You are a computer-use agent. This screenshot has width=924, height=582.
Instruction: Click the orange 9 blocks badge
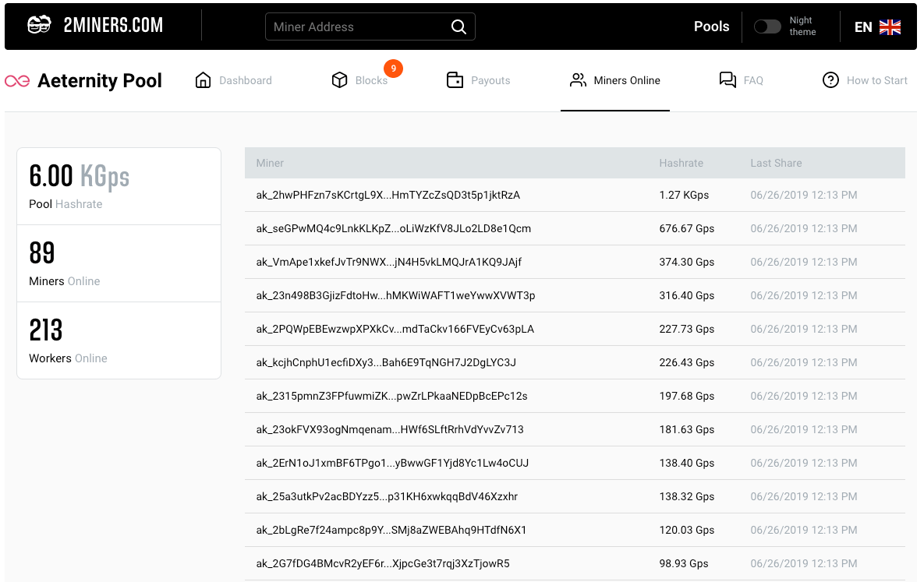pos(393,69)
